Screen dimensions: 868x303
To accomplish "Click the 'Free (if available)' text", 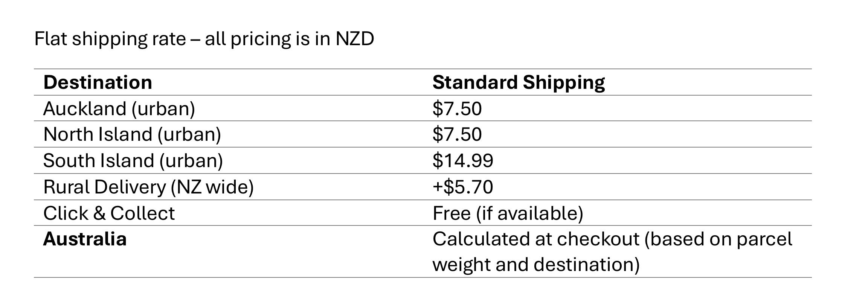I will click(x=508, y=213).
